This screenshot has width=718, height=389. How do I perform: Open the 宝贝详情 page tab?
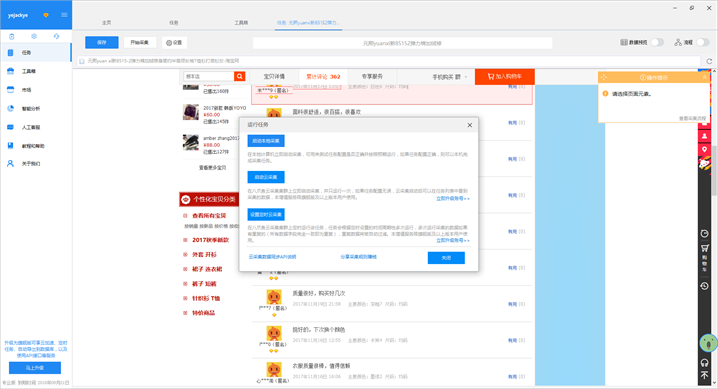pyautogui.click(x=274, y=76)
